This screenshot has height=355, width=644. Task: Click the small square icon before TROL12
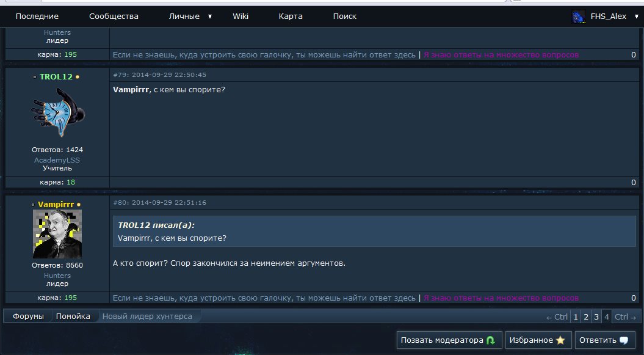coord(35,77)
